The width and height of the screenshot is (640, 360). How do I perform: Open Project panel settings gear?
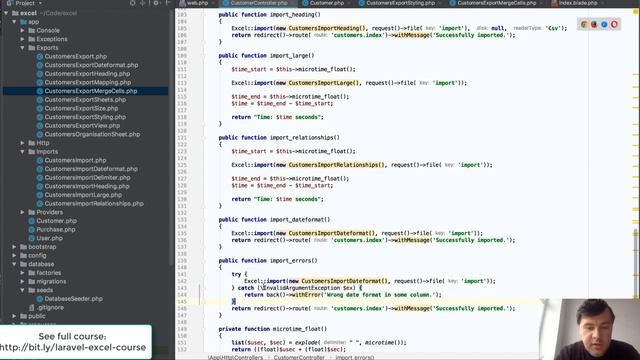(x=156, y=3)
